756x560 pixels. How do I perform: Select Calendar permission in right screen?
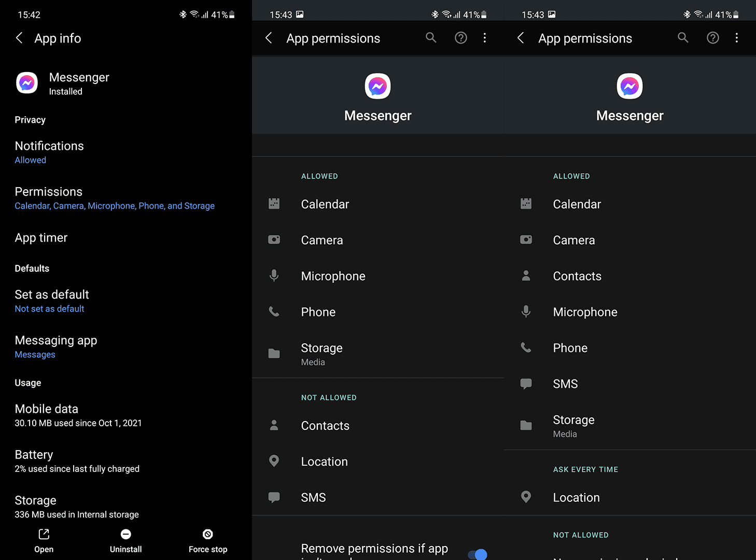click(x=630, y=204)
